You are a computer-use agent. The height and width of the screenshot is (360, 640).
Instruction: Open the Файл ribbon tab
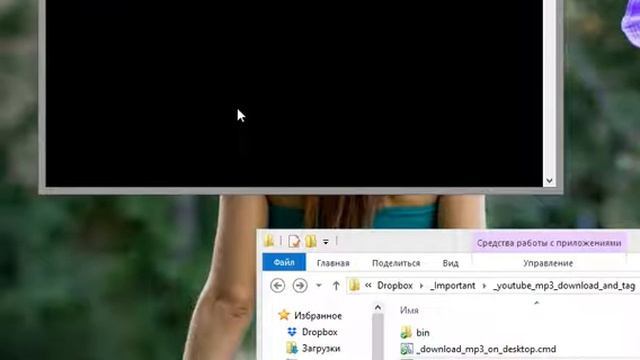284,262
